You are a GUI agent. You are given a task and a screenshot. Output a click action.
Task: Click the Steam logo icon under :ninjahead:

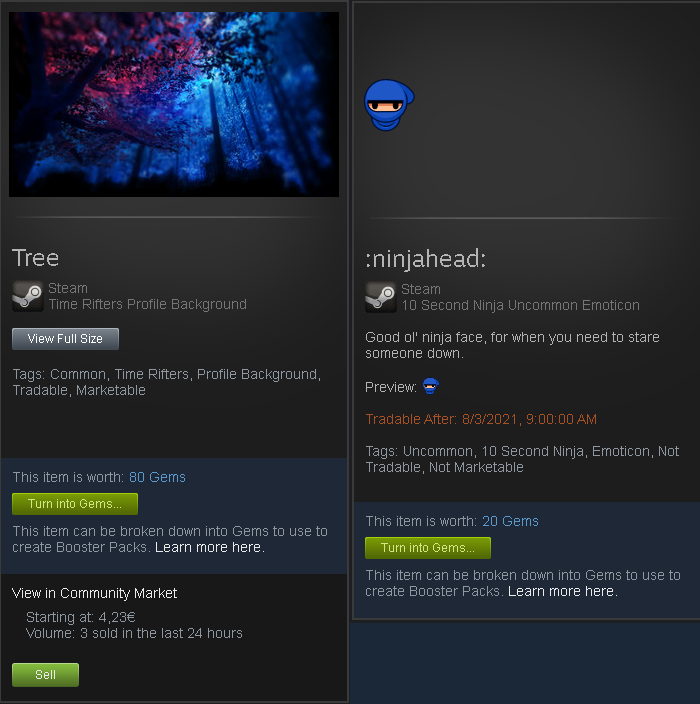[381, 297]
